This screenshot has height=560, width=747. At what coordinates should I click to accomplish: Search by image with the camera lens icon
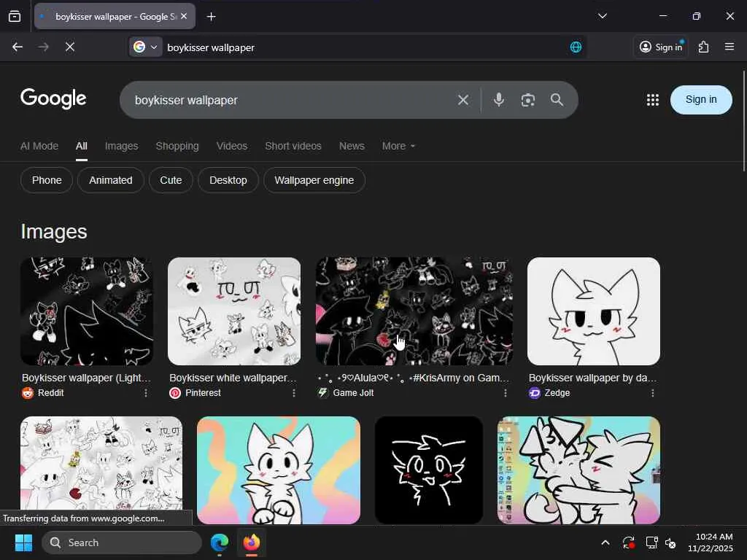click(x=528, y=100)
